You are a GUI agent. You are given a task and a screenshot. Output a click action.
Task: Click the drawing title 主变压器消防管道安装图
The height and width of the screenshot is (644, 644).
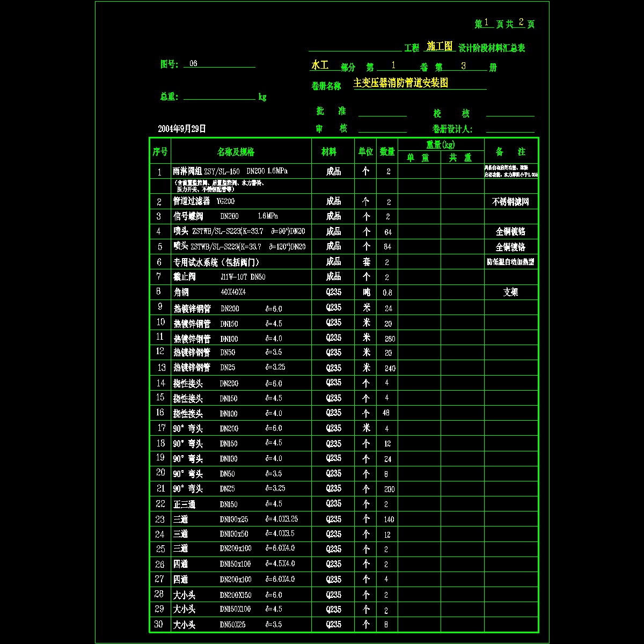[400, 83]
